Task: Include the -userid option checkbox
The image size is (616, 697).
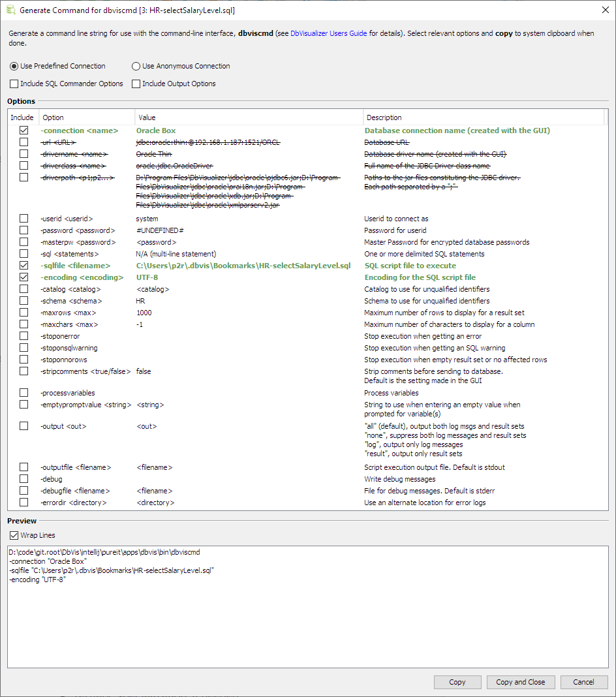Action: (x=24, y=219)
